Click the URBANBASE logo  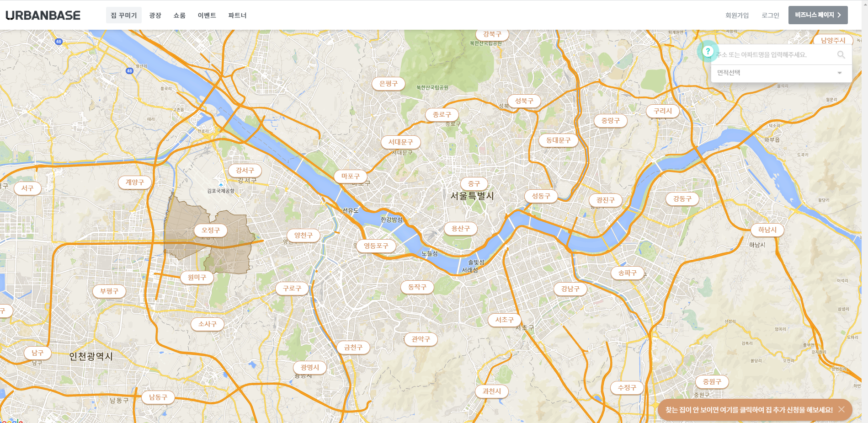pyautogui.click(x=43, y=15)
